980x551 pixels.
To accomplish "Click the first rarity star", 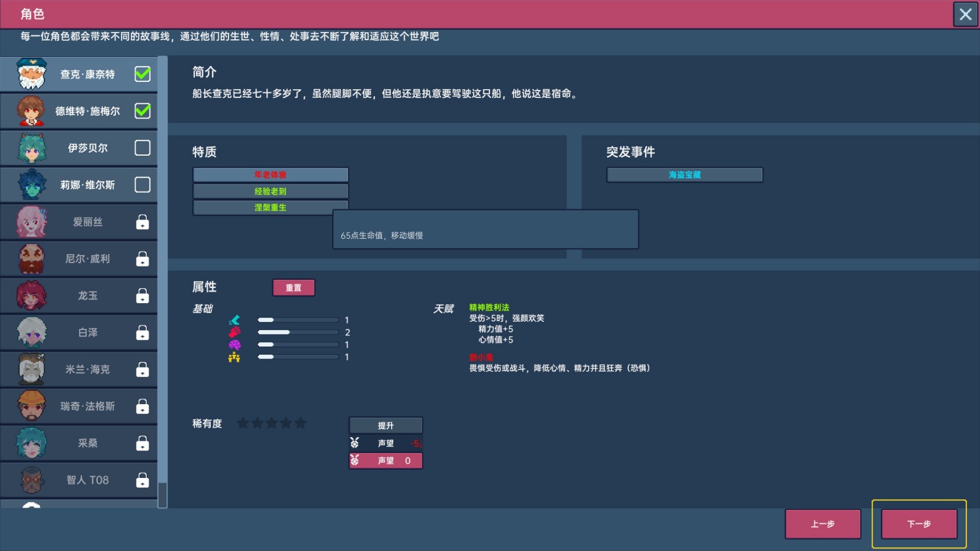I will (243, 423).
